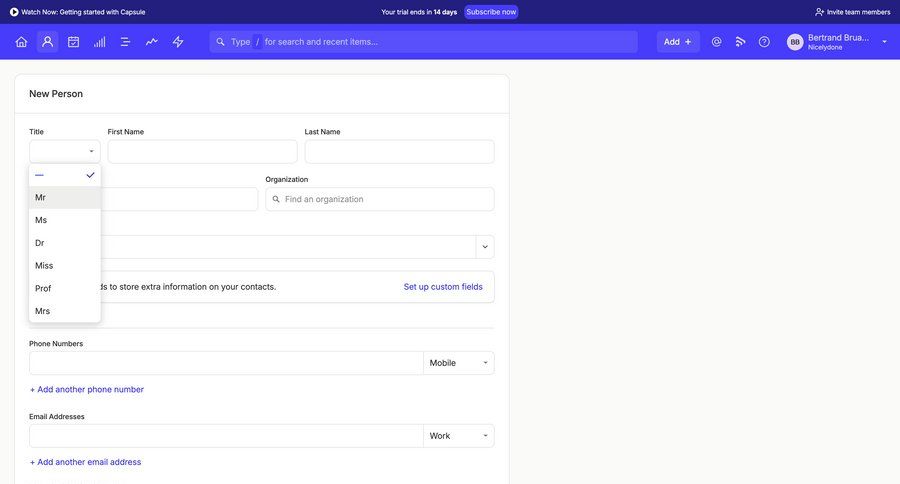Screen dimensions: 900x484
Task: Click Add another phone number link
Action: point(87,390)
